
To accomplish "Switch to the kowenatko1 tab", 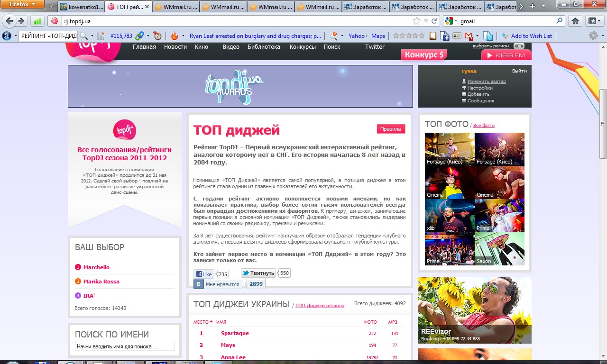I will (x=81, y=7).
